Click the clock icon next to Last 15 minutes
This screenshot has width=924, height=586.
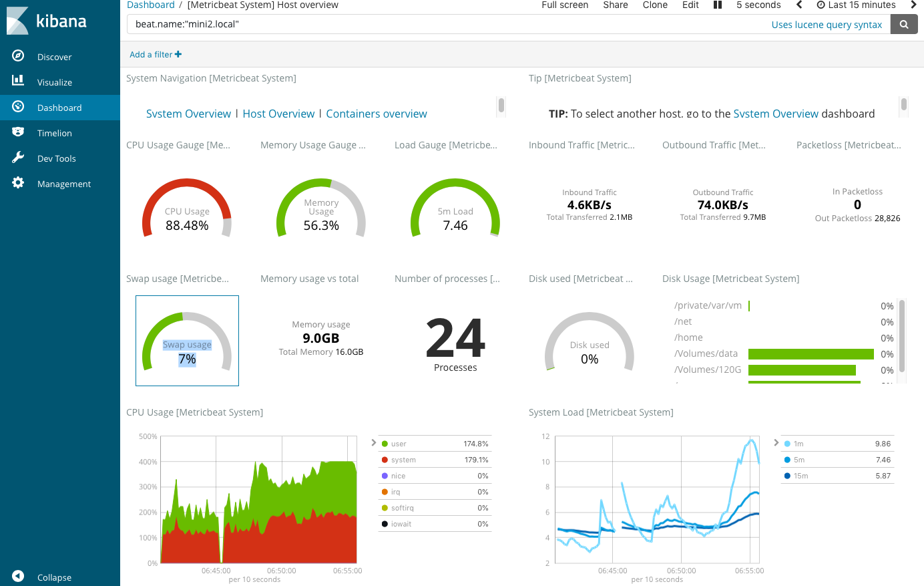[x=821, y=5]
